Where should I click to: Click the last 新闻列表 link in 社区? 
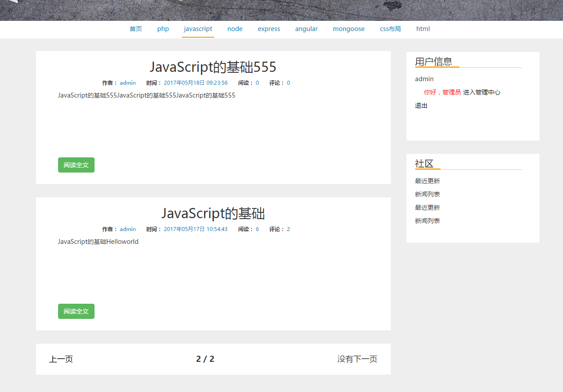tap(427, 221)
